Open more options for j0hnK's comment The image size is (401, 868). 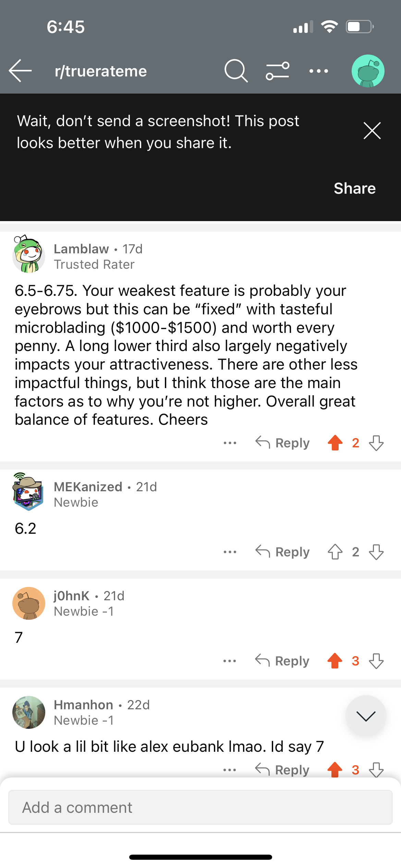click(229, 661)
